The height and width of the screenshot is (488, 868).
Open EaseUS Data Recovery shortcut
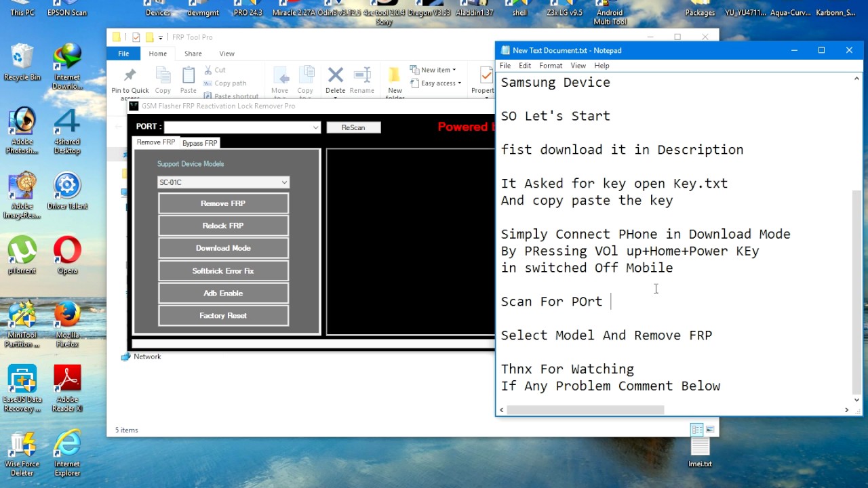[x=22, y=389]
